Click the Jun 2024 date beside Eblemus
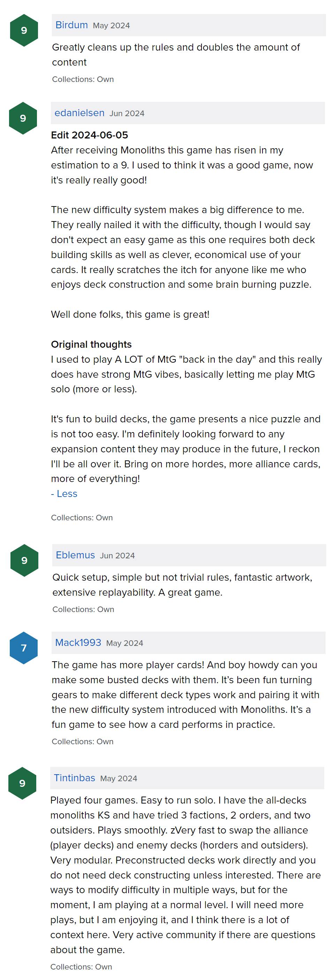The image size is (335, 980). point(117,556)
